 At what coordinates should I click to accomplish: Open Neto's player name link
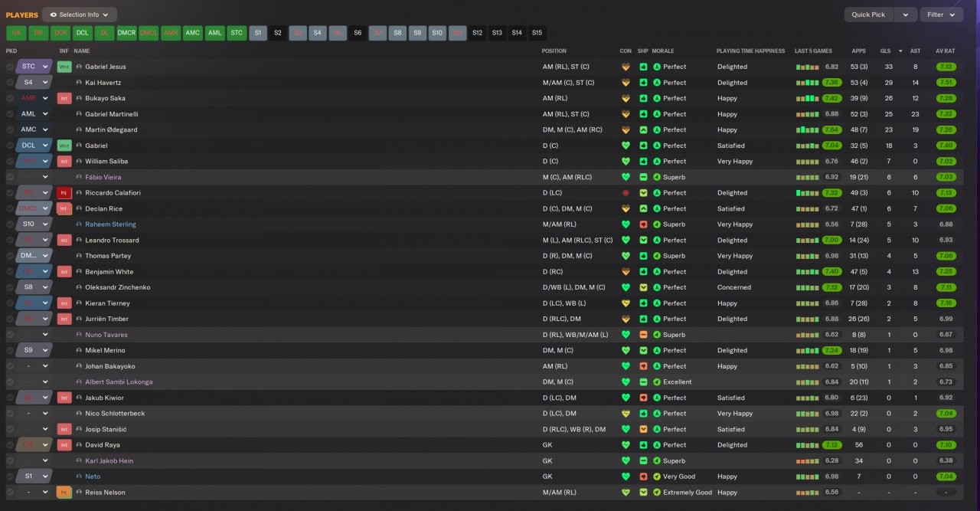[93, 477]
